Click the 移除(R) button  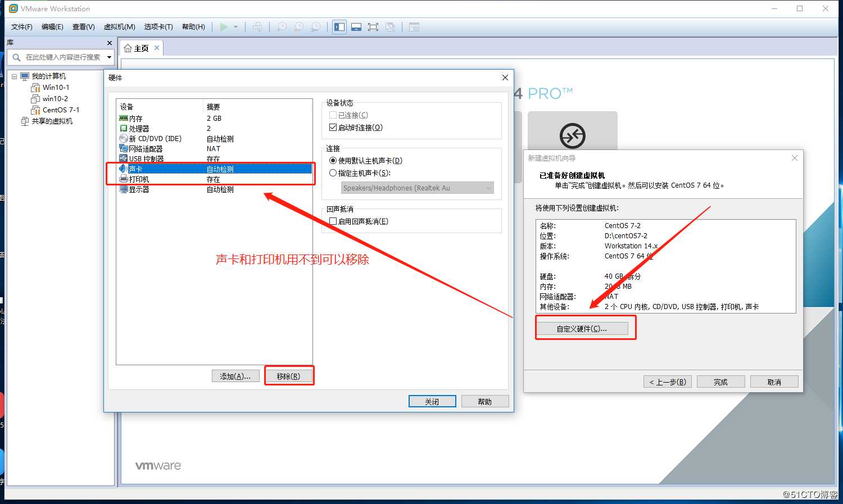click(x=288, y=376)
